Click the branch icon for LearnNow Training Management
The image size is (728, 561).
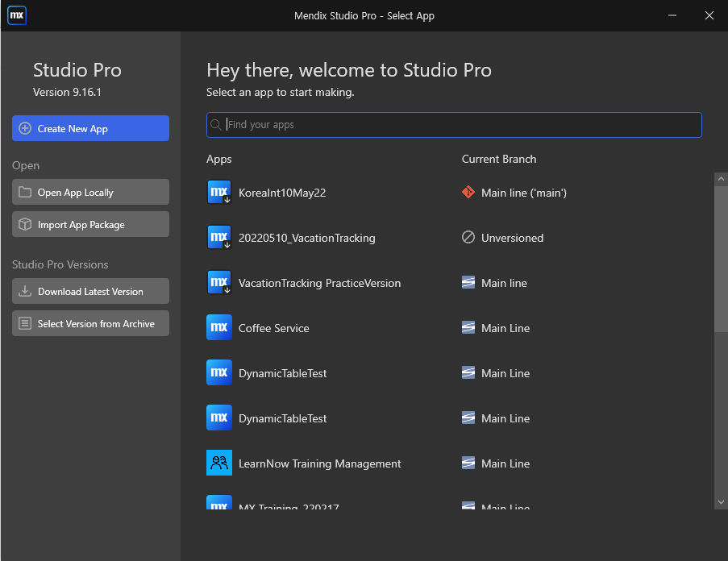(x=468, y=463)
